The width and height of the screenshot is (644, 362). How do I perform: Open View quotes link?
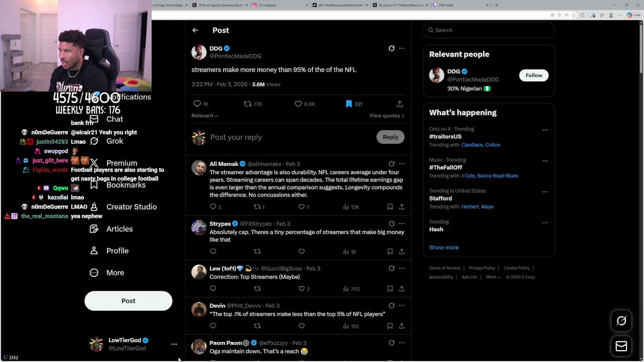[386, 116]
